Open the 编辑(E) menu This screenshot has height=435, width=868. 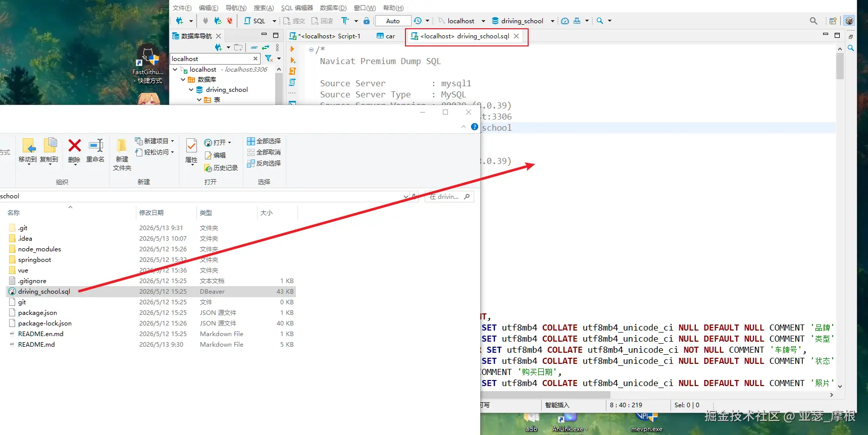click(x=209, y=8)
